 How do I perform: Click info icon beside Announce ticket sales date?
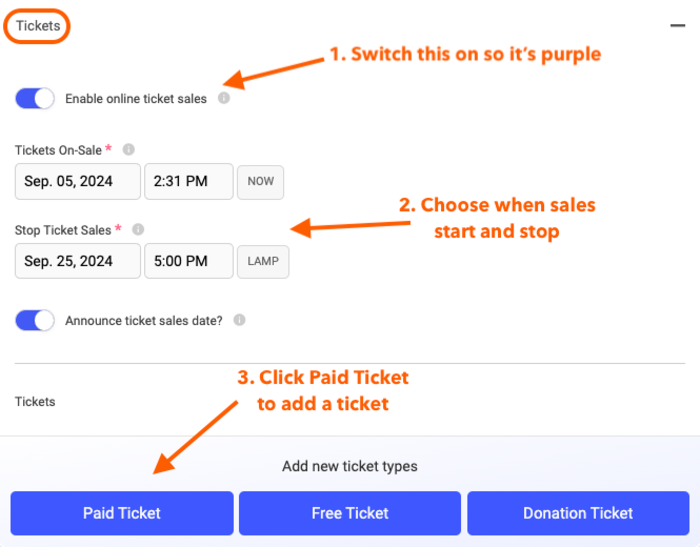(x=239, y=320)
